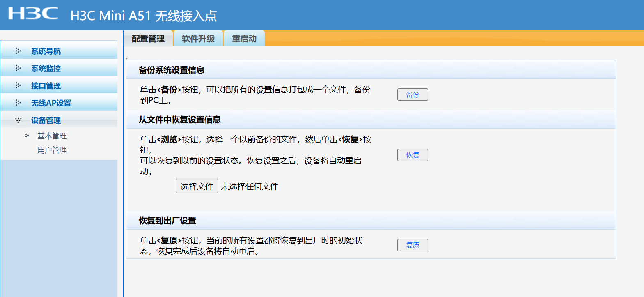644x297 pixels.
Task: Go to 基本管理 submenu item
Action: click(x=52, y=136)
